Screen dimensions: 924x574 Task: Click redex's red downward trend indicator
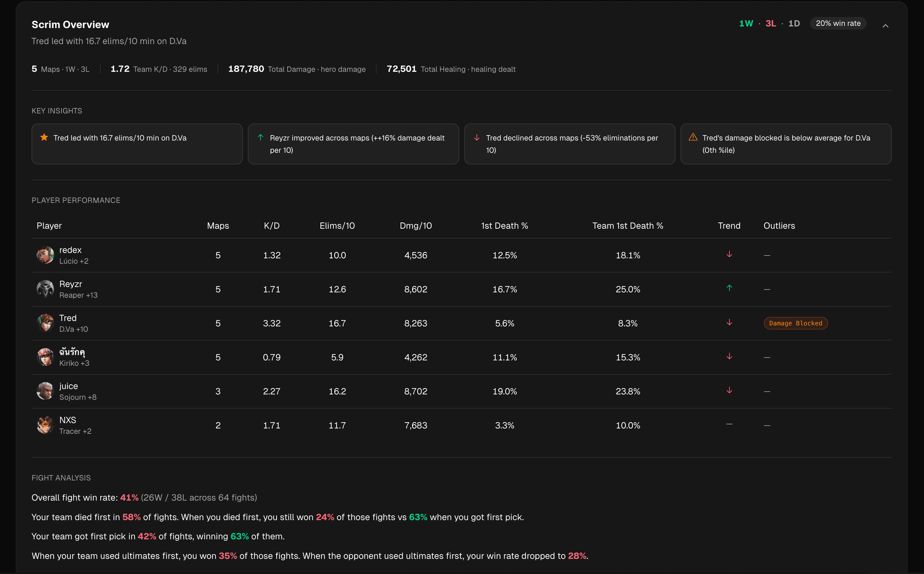[729, 254]
